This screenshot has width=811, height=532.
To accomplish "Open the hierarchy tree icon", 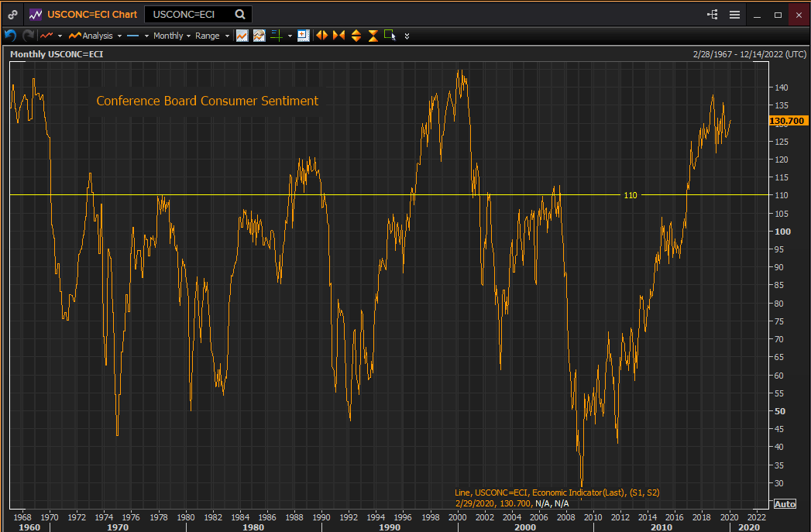I will tap(713, 15).
